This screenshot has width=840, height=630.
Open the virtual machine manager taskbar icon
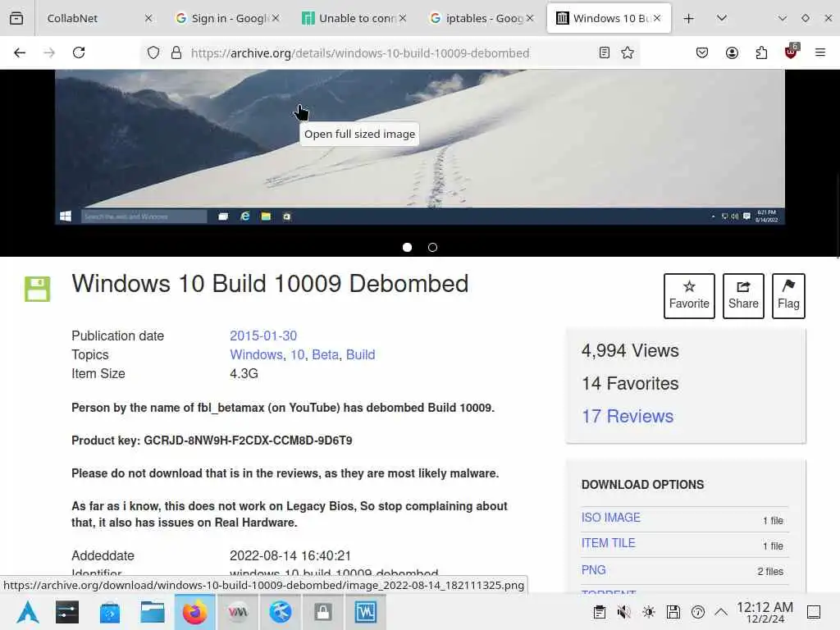coord(238,612)
